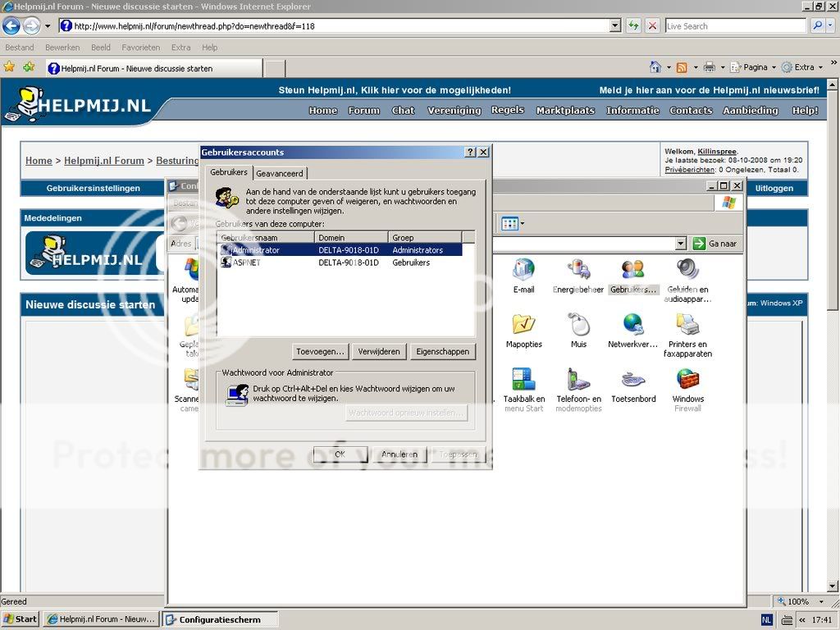The width and height of the screenshot is (840, 630).
Task: Open Taakbalk en menu Start icon
Action: 524,390
